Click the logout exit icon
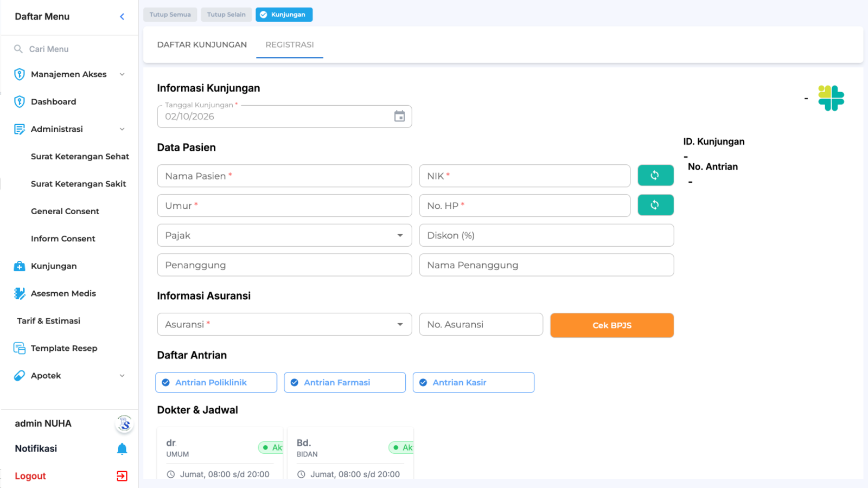 [x=122, y=476]
